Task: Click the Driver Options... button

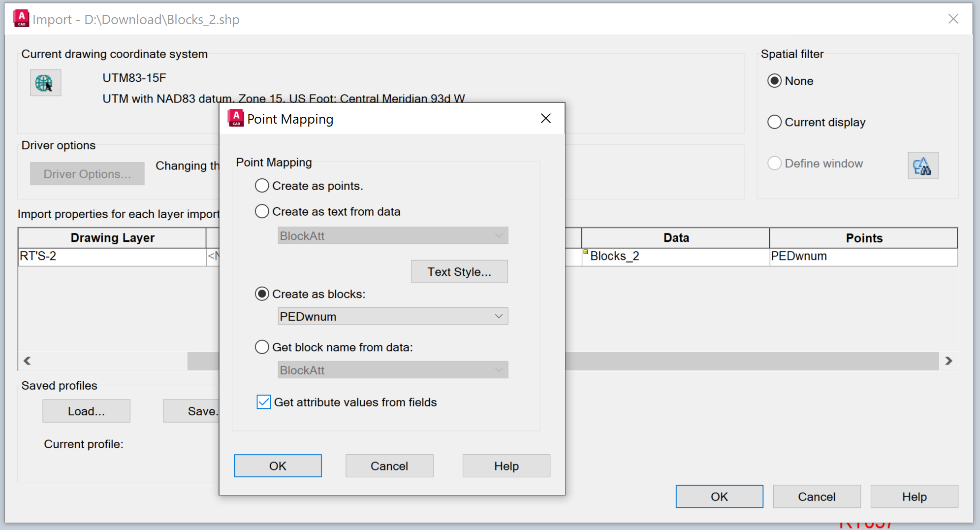Action: 87,173
